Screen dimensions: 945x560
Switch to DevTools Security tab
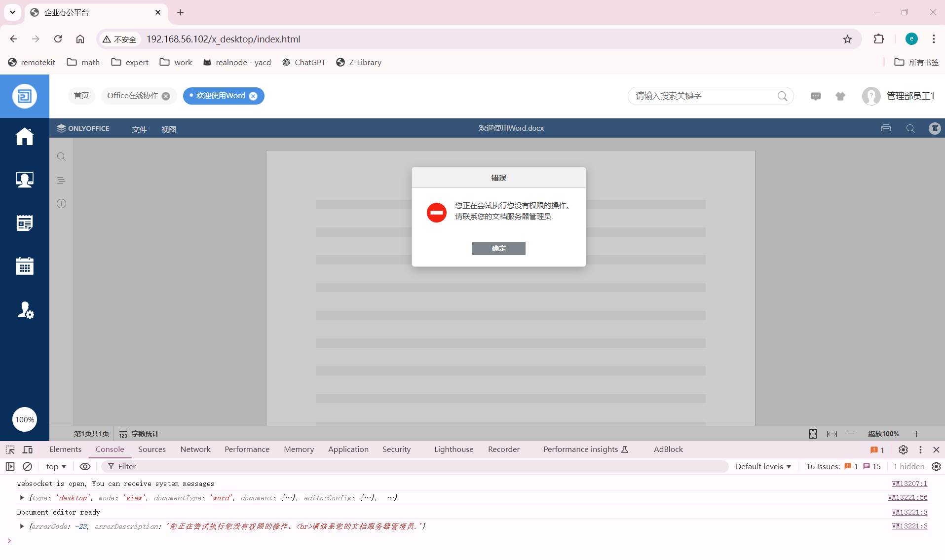[x=396, y=449]
